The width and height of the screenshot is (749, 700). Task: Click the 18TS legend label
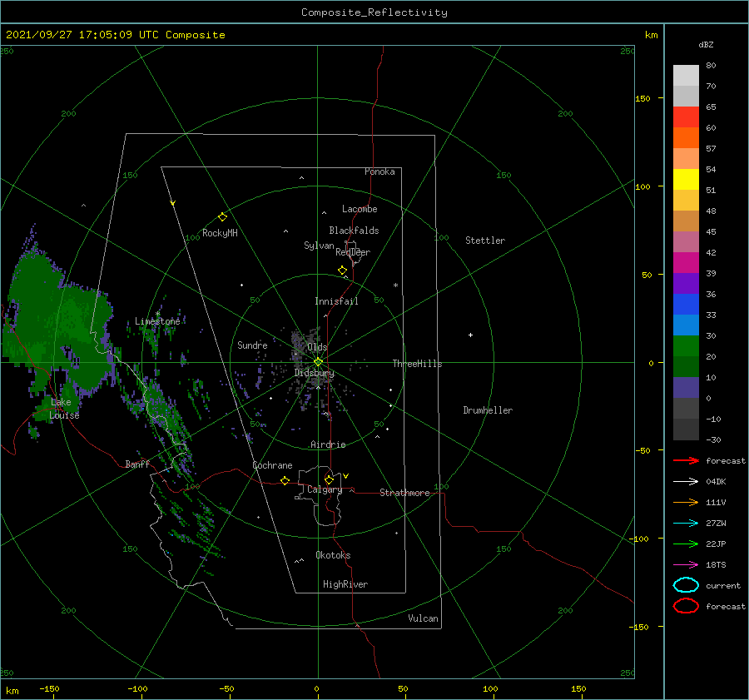click(x=716, y=565)
